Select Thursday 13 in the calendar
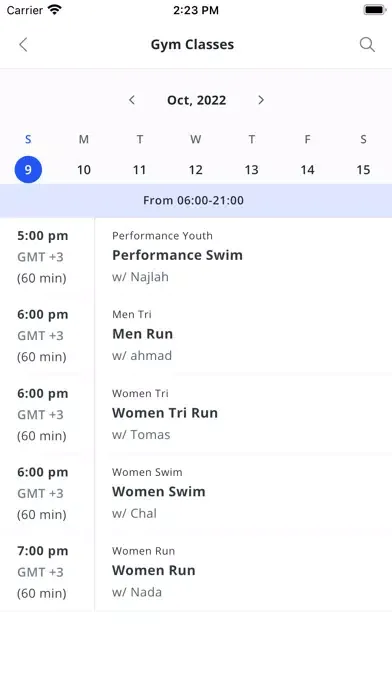This screenshot has width=392, height=696. pyautogui.click(x=251, y=170)
